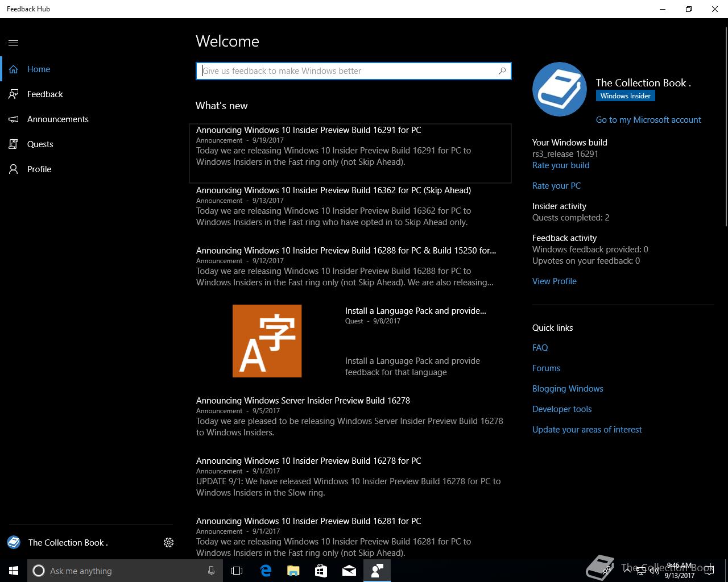Open the FAQ quick link

[x=540, y=348]
